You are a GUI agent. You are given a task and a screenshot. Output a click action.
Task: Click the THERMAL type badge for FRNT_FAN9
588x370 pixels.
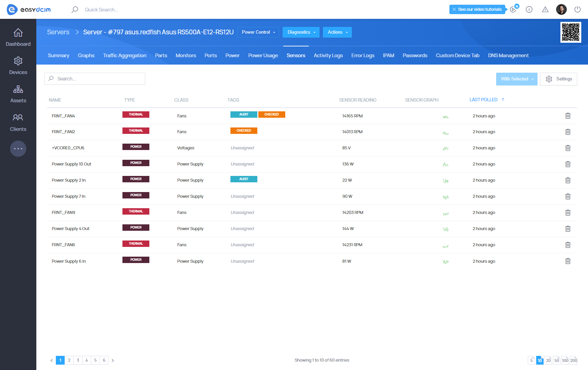[x=136, y=211]
